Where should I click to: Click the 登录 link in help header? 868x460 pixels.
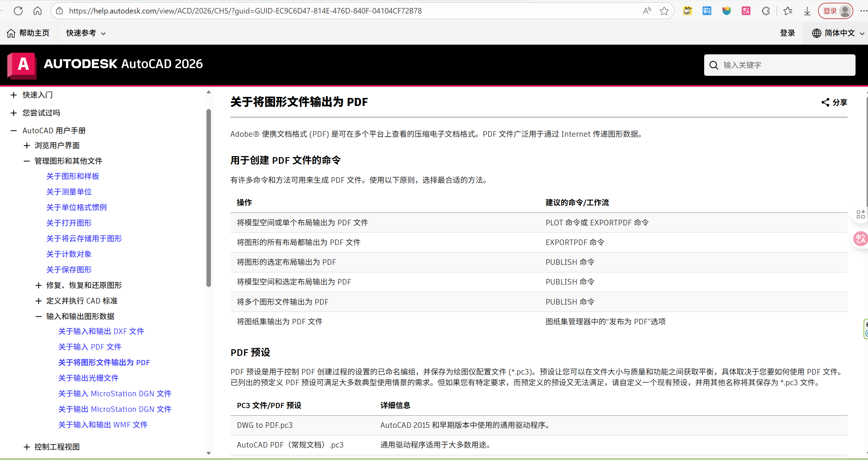(787, 33)
